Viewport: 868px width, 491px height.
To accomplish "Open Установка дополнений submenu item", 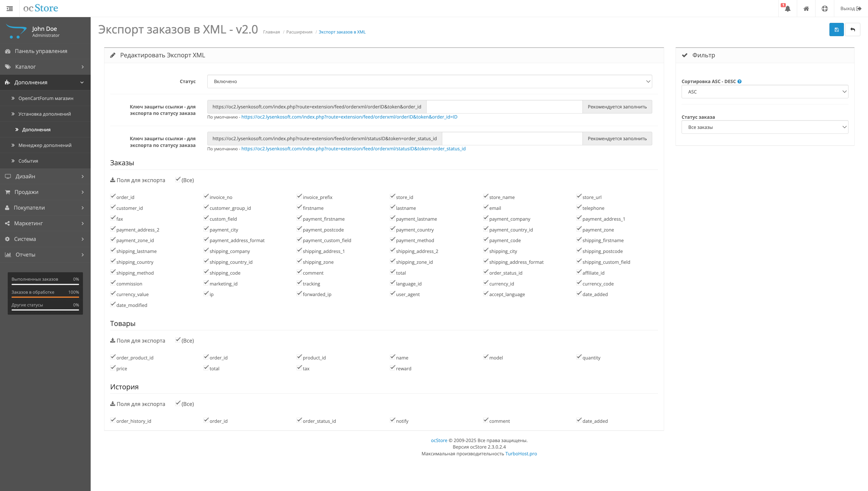I will click(x=45, y=114).
